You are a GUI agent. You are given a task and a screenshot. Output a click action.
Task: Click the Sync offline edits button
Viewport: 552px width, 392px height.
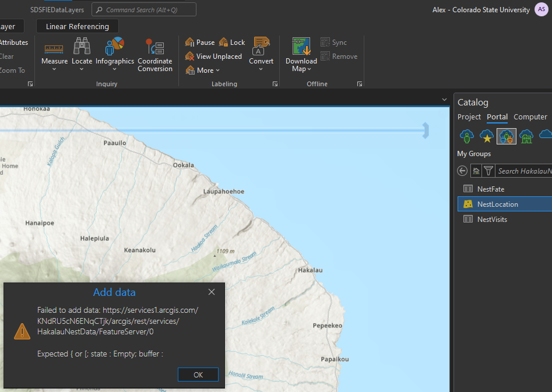(x=334, y=42)
